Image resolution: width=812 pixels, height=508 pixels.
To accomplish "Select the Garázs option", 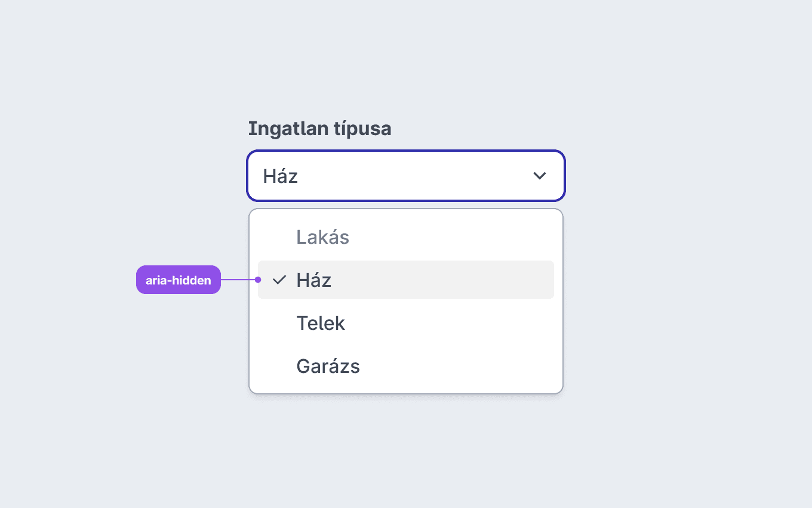I will coord(406,366).
